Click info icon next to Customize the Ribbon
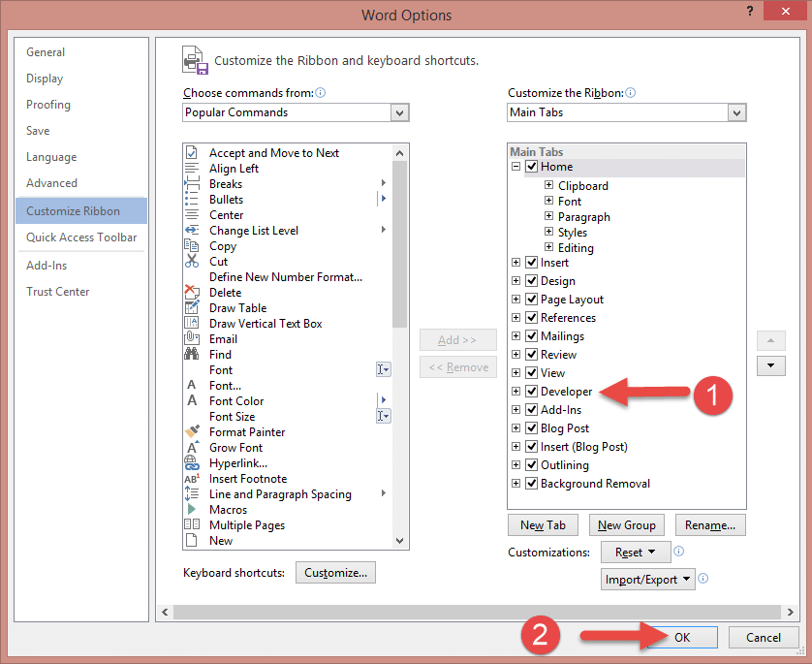This screenshot has height=664, width=812. coord(630,93)
